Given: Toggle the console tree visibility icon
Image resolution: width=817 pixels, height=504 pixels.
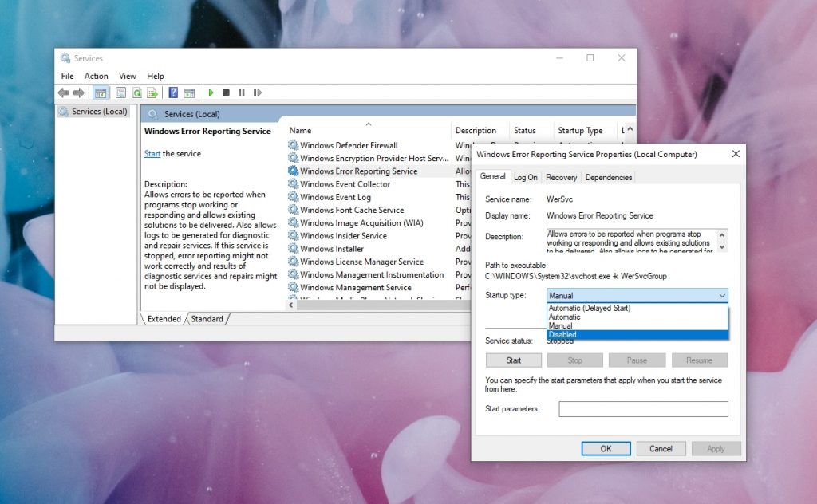Looking at the screenshot, I should (101, 93).
